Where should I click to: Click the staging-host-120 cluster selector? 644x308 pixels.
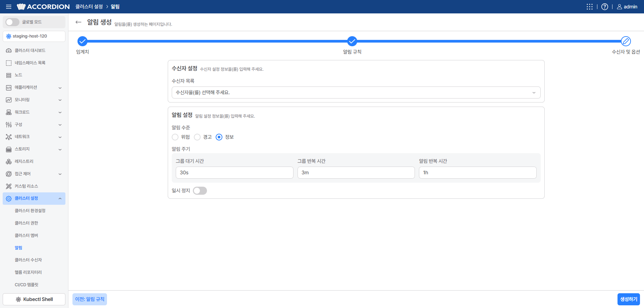pyautogui.click(x=34, y=36)
